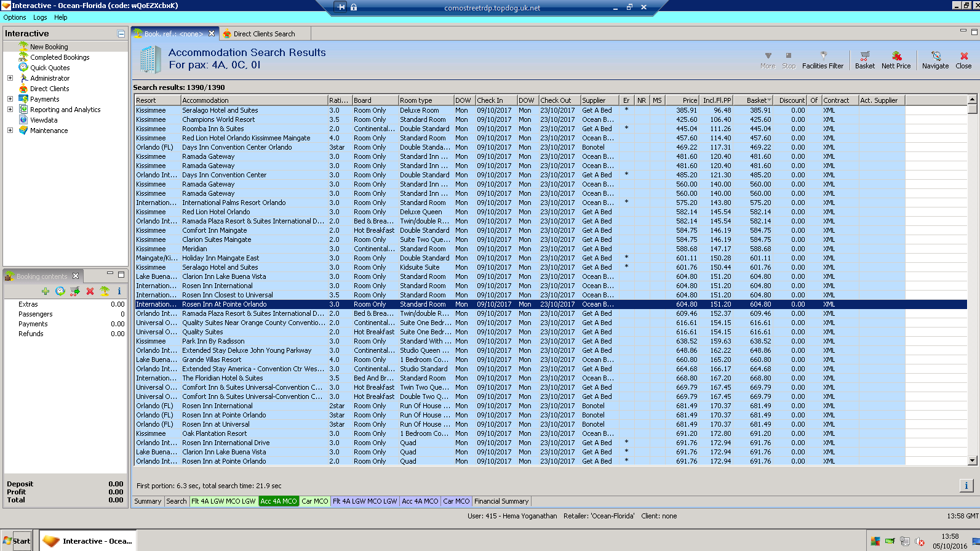Click the clock refresh icon in Booking contents
This screenshot has height=551, width=980.
click(60, 291)
